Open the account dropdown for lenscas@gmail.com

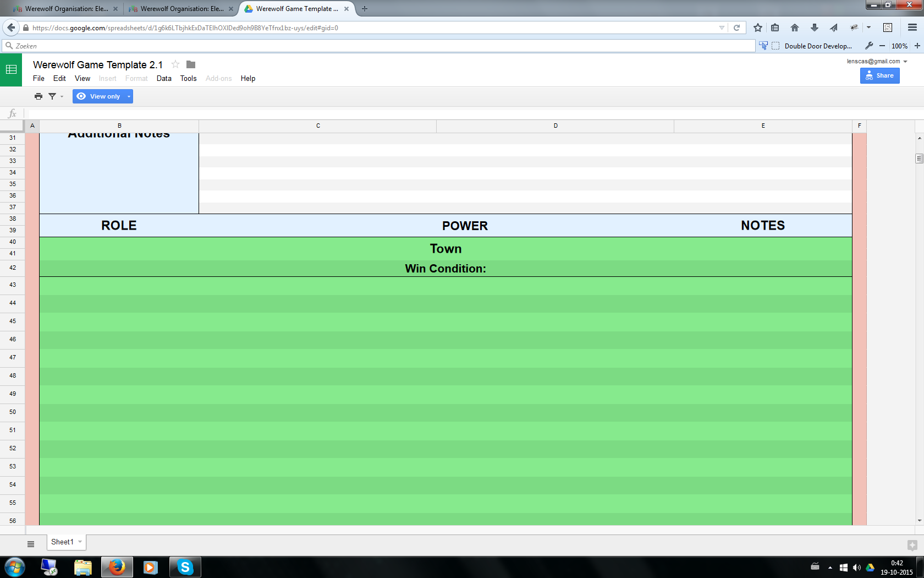(905, 62)
